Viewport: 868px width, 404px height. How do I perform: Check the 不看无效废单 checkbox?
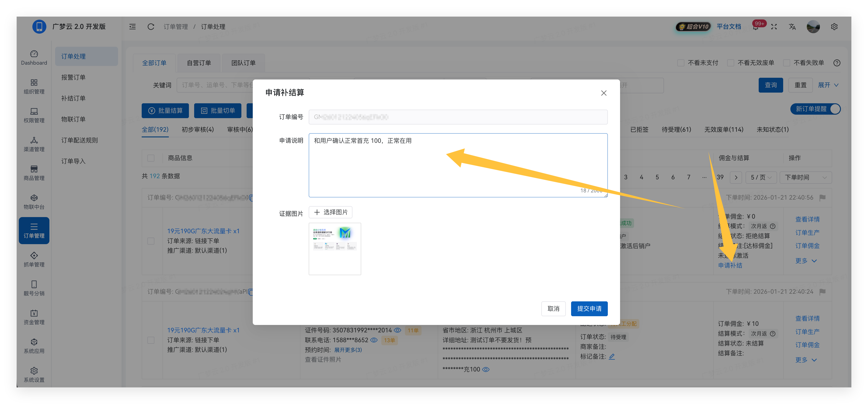tap(730, 63)
